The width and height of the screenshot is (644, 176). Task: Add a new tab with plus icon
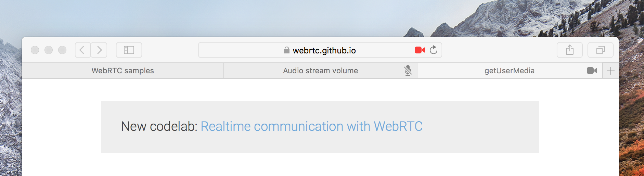tap(611, 71)
